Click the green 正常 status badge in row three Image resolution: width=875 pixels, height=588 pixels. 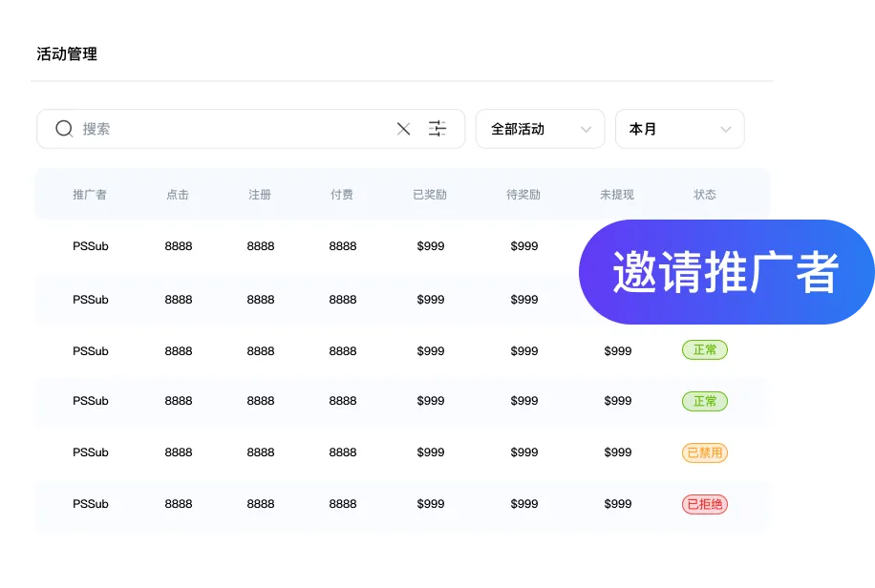click(x=704, y=349)
